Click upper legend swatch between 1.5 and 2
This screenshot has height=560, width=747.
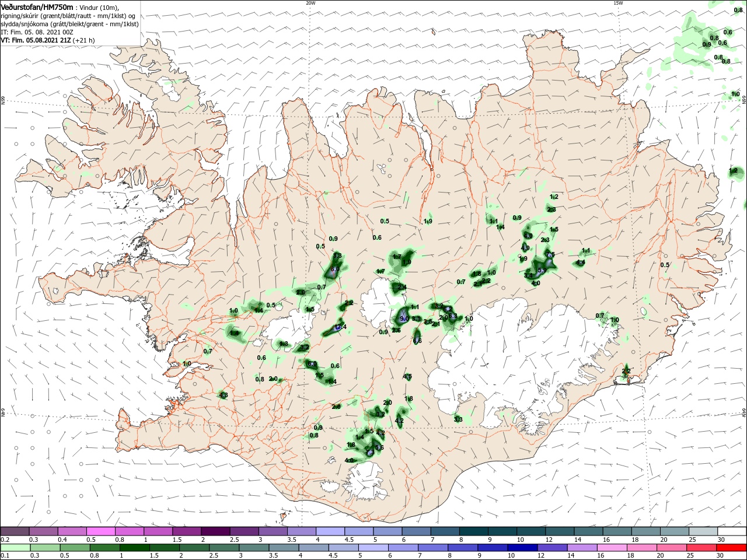[x=187, y=531]
